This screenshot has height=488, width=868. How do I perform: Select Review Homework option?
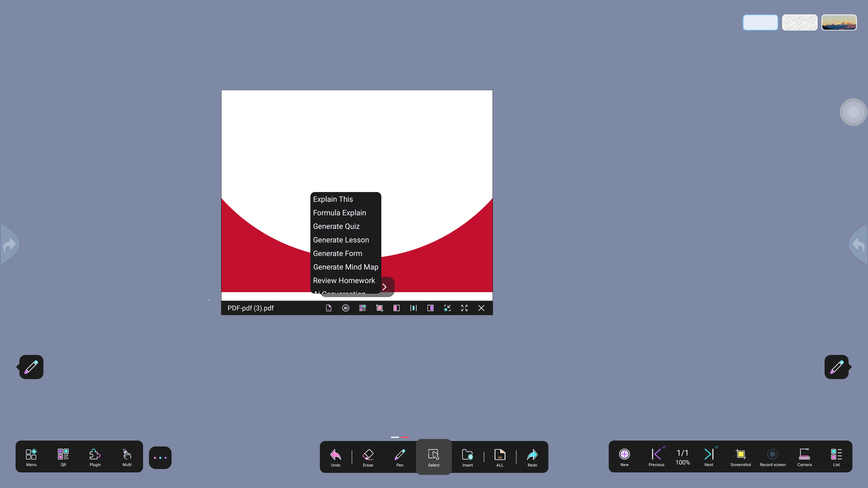(344, 281)
